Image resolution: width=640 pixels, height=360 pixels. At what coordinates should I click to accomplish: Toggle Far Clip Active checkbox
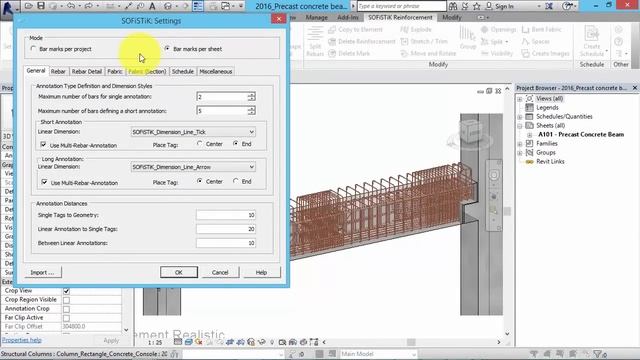[x=66, y=318]
